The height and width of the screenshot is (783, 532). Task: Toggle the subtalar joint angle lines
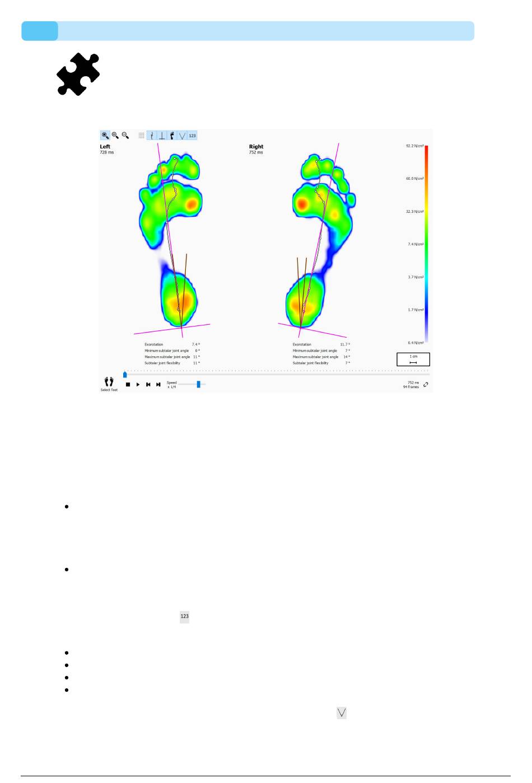(182, 136)
